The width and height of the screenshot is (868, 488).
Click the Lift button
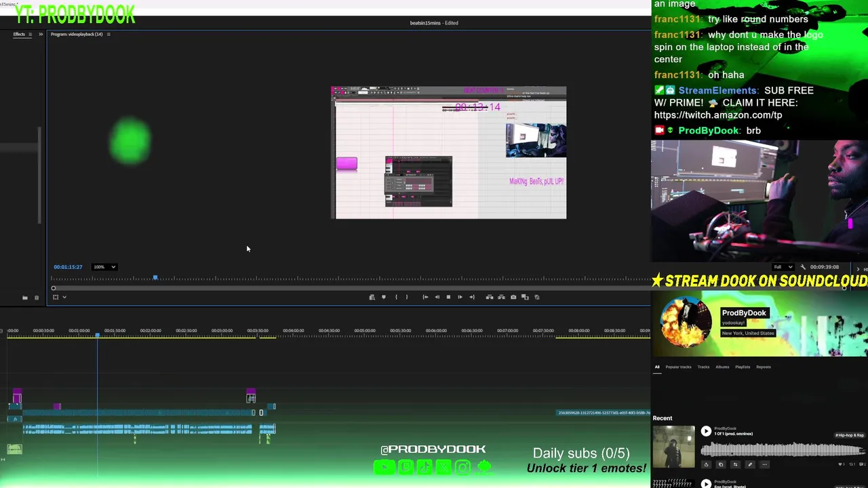coord(490,297)
